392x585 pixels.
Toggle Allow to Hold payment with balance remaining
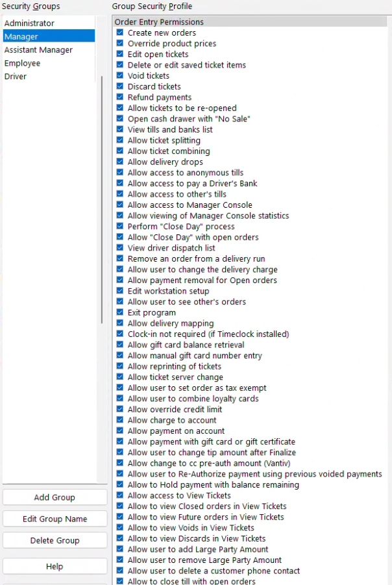point(119,484)
